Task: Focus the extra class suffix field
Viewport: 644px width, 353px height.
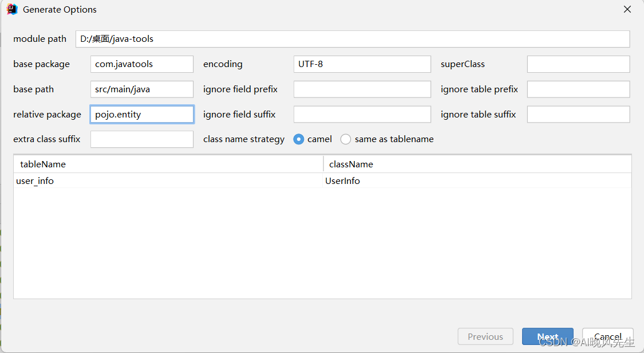Action: click(141, 139)
